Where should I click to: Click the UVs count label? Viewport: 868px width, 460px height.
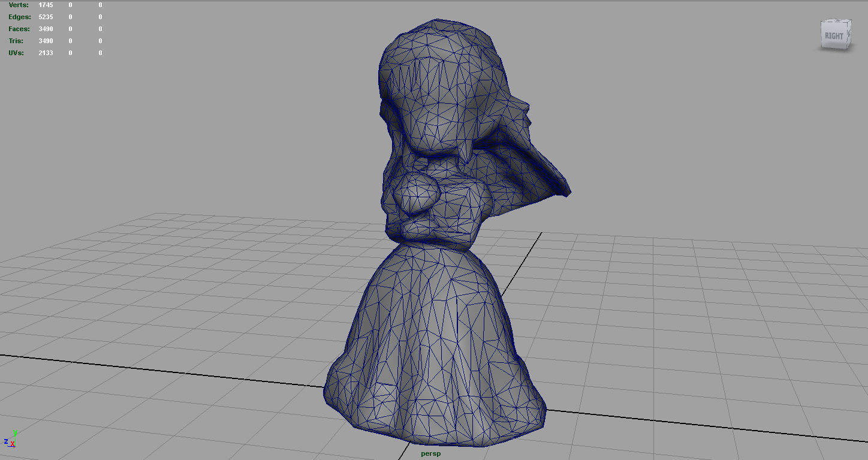tap(16, 53)
